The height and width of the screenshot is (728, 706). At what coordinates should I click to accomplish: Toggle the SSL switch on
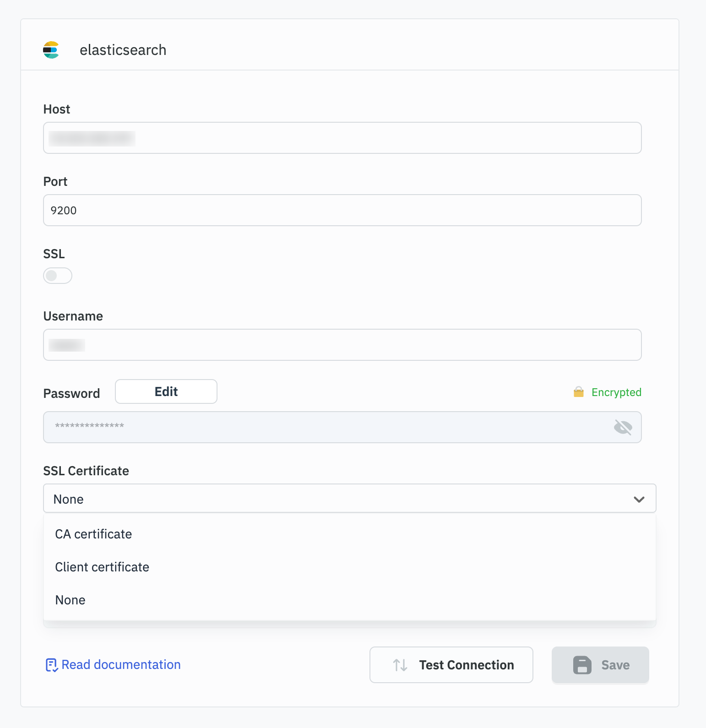pyautogui.click(x=58, y=276)
